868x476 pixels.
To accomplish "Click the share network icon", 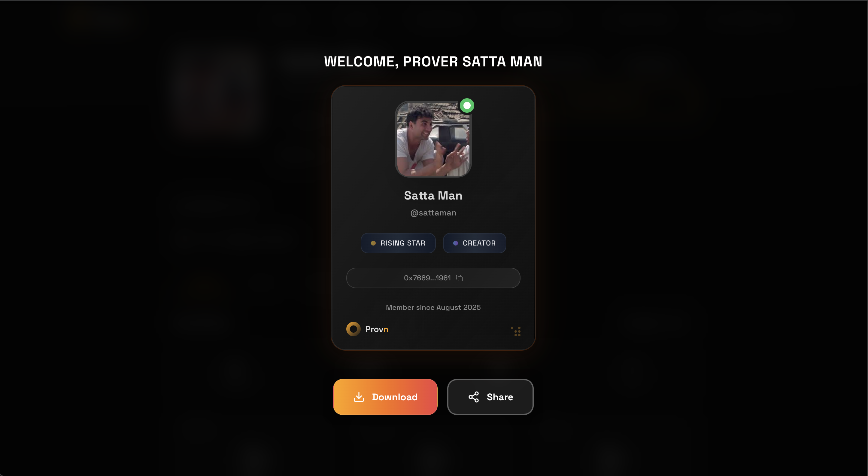I will coord(473,397).
